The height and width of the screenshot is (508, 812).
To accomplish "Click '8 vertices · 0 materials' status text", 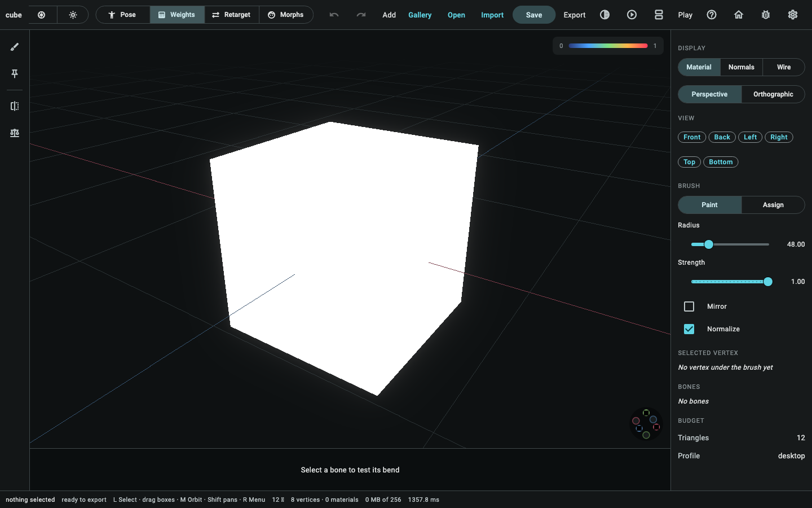I will pyautogui.click(x=325, y=500).
